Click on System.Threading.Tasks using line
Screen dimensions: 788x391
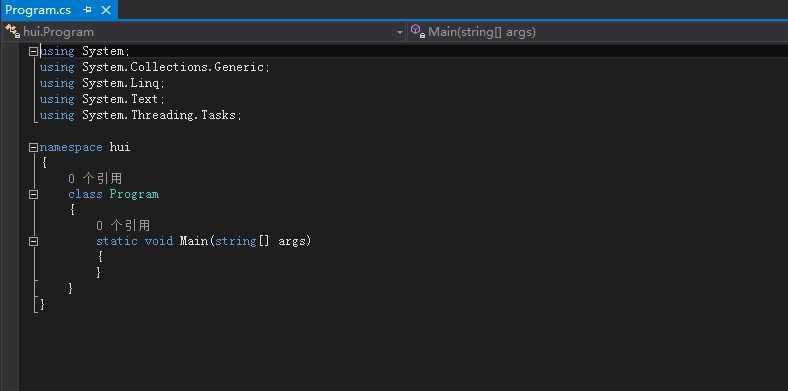pyautogui.click(x=141, y=115)
